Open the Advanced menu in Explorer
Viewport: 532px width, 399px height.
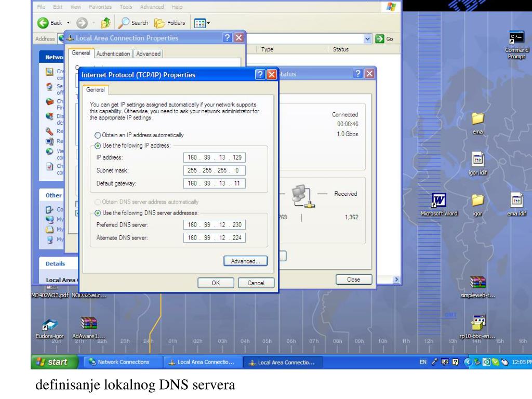[x=152, y=7]
